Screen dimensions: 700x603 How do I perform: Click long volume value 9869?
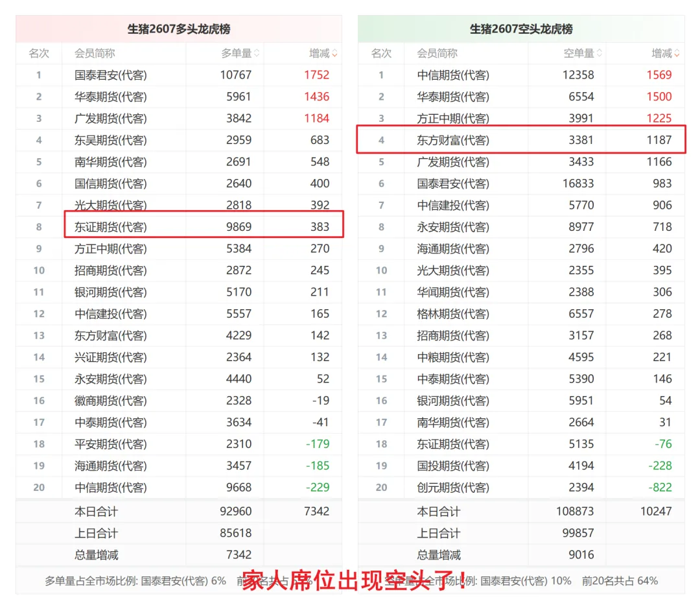tap(239, 227)
